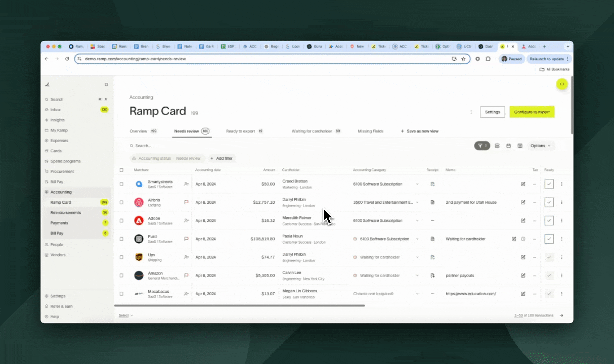
Task: Open the Ramp Card header more options
Action: pyautogui.click(x=471, y=112)
